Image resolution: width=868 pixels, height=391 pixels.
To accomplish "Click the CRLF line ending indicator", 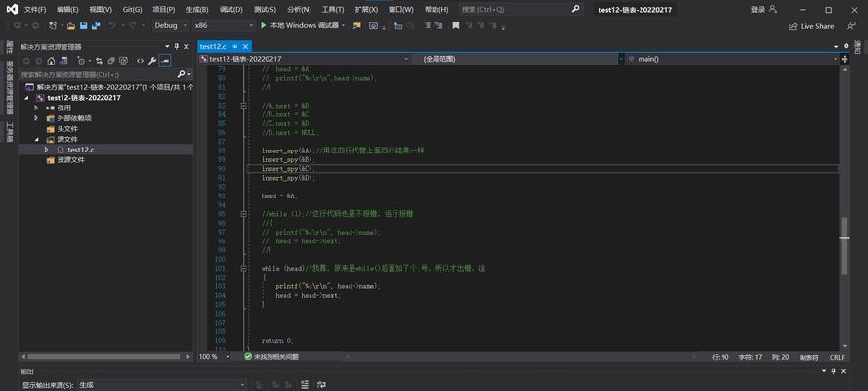I will (837, 357).
